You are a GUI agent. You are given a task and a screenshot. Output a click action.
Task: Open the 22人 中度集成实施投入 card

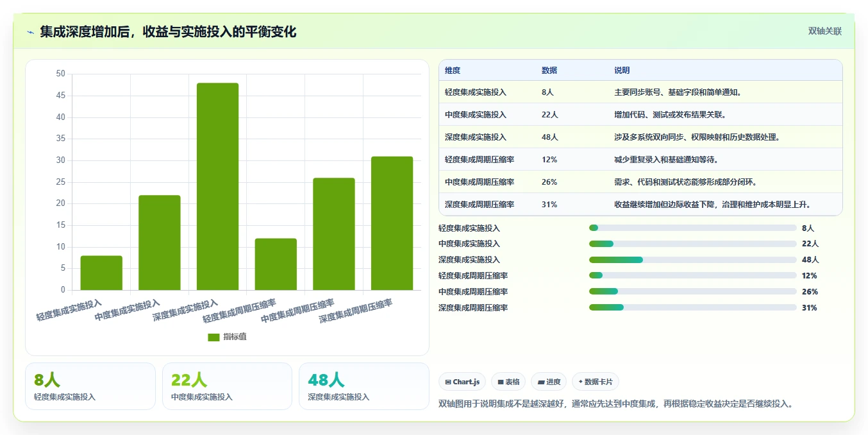tap(227, 386)
